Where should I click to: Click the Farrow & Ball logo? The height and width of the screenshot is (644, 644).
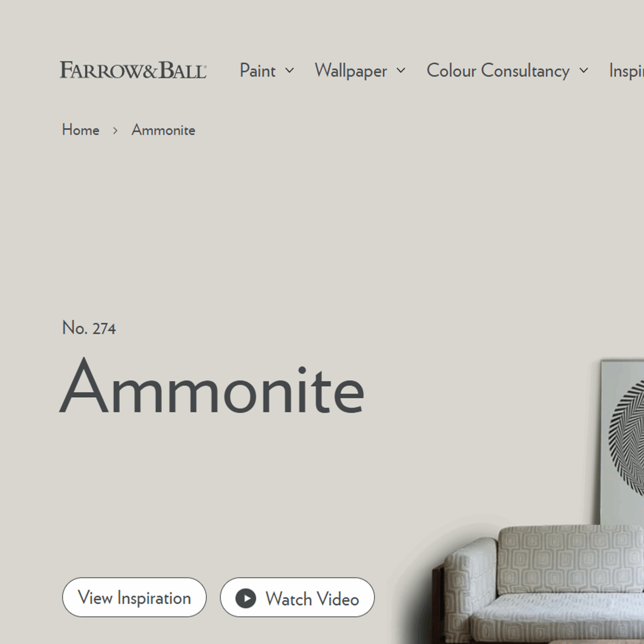point(133,70)
